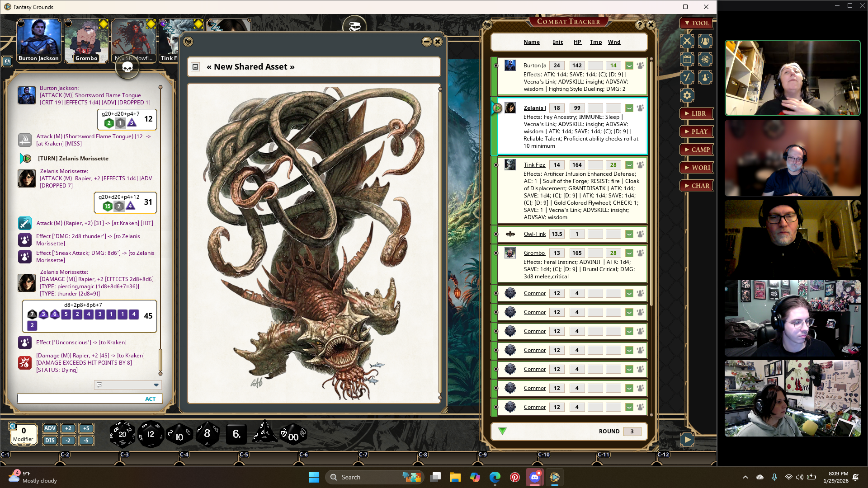The height and width of the screenshot is (488, 868).
Task: Open the chat mode dropdown
Action: [x=156, y=385]
